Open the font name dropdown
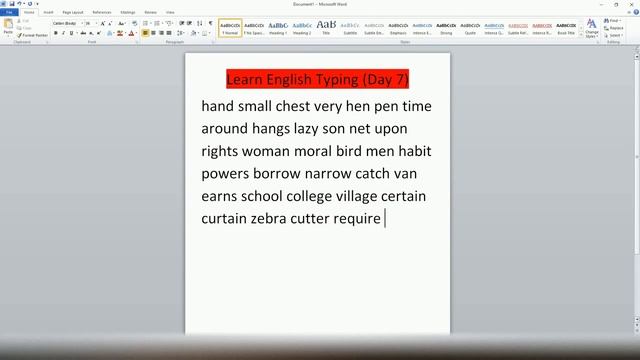 (82, 24)
